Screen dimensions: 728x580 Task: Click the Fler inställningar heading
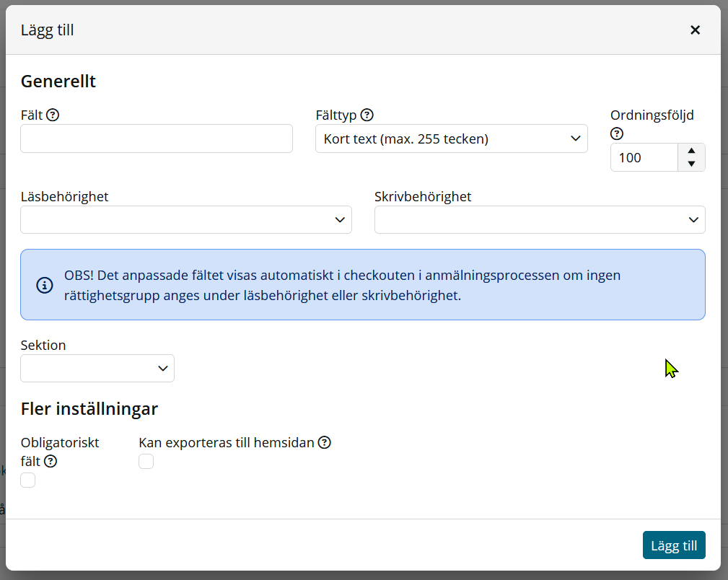(89, 408)
